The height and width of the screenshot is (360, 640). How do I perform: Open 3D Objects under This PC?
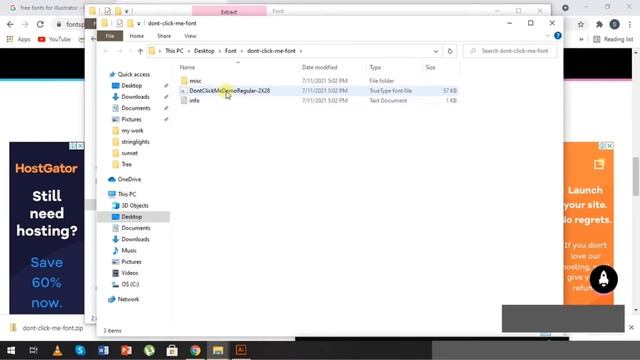135,206
